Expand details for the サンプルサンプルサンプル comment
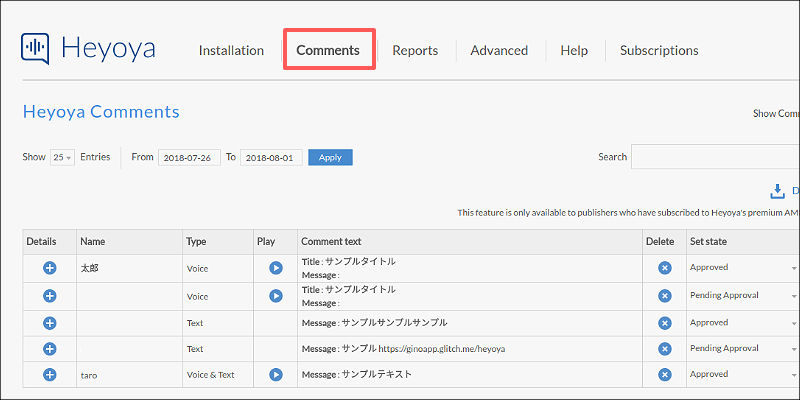The height and width of the screenshot is (400, 800). pyautogui.click(x=49, y=323)
